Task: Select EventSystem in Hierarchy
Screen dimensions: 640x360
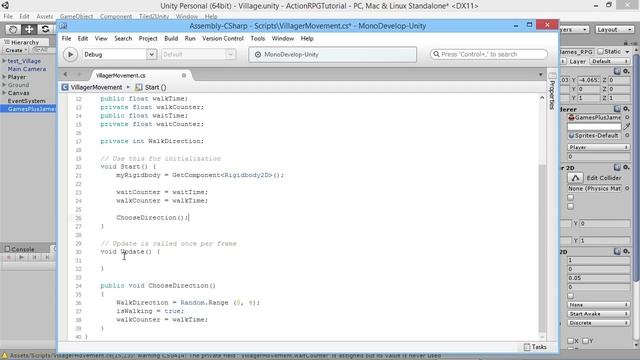Action: [x=27, y=101]
